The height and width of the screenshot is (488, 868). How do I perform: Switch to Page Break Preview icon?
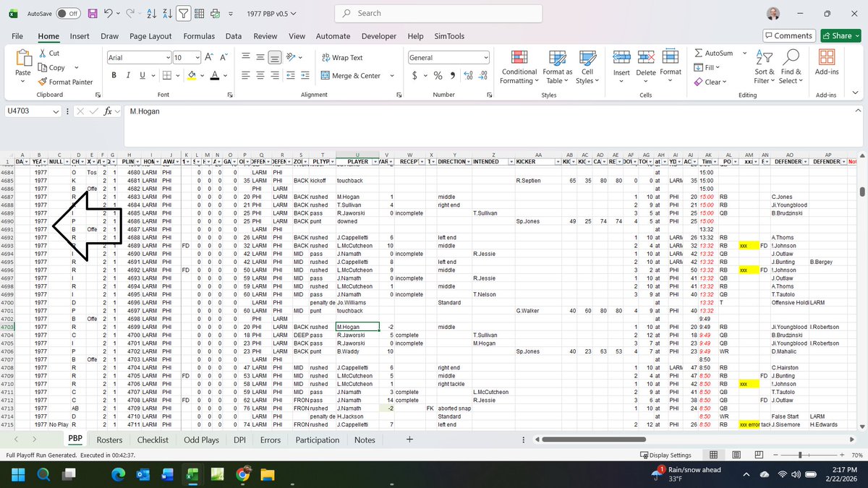click(x=757, y=455)
